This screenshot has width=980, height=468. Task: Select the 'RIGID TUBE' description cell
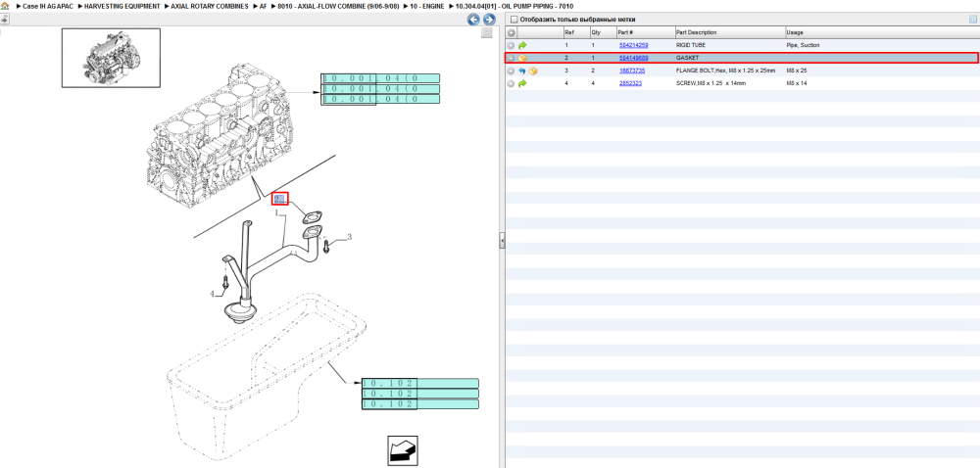pyautogui.click(x=690, y=46)
